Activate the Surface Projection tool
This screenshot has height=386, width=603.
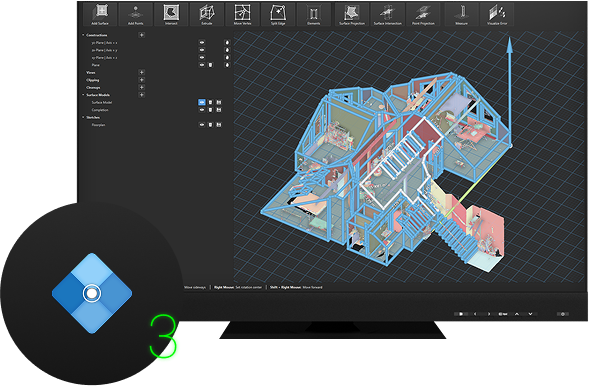pyautogui.click(x=352, y=15)
